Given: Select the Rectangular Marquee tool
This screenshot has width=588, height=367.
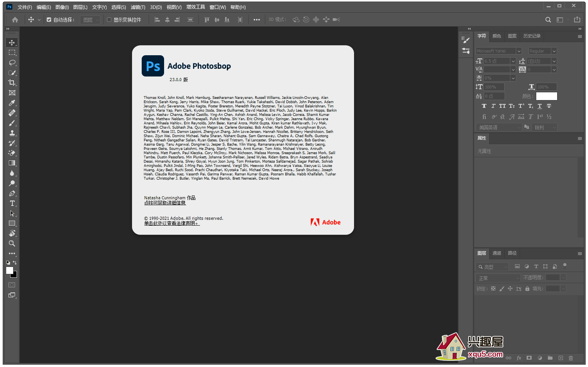Looking at the screenshot, I should point(12,53).
